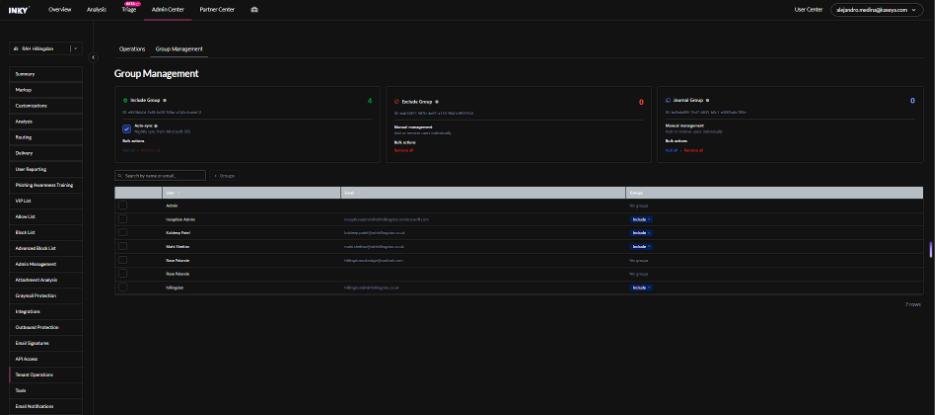Toggle the Auto-sync checkbox in Include Group
Image resolution: width=936 pixels, height=415 pixels.
127,128
